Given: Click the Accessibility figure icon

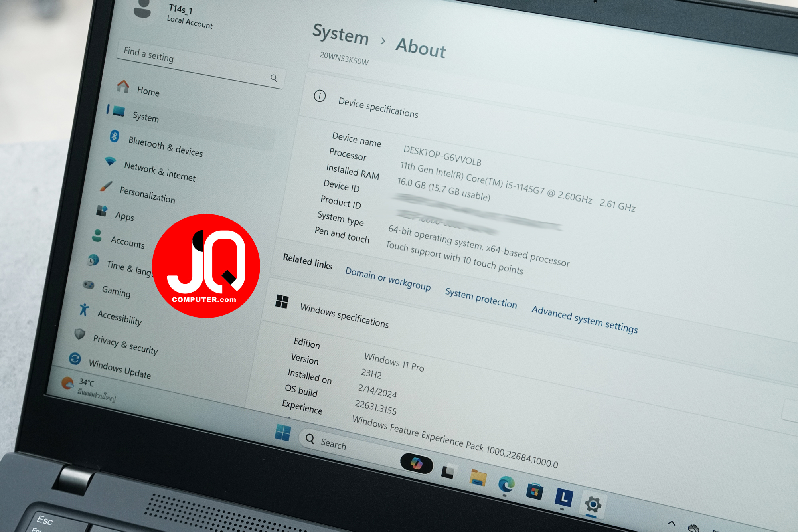Looking at the screenshot, I should click(x=83, y=309).
